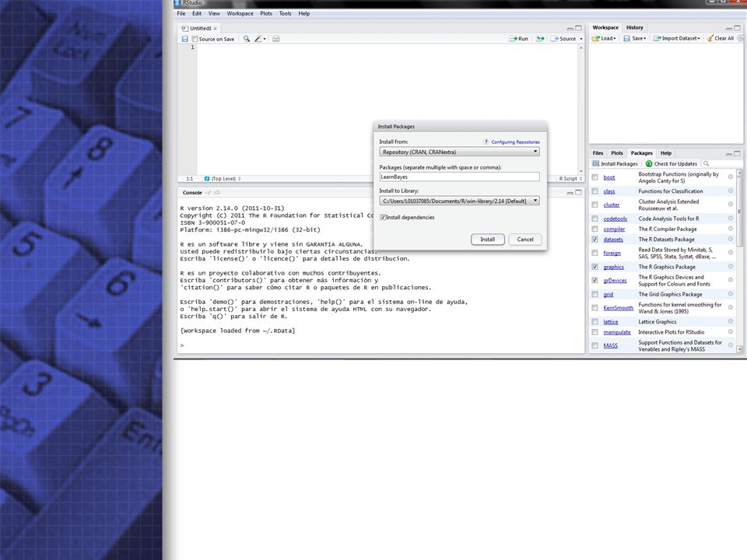Source the script with the Source button

pyautogui.click(x=563, y=39)
